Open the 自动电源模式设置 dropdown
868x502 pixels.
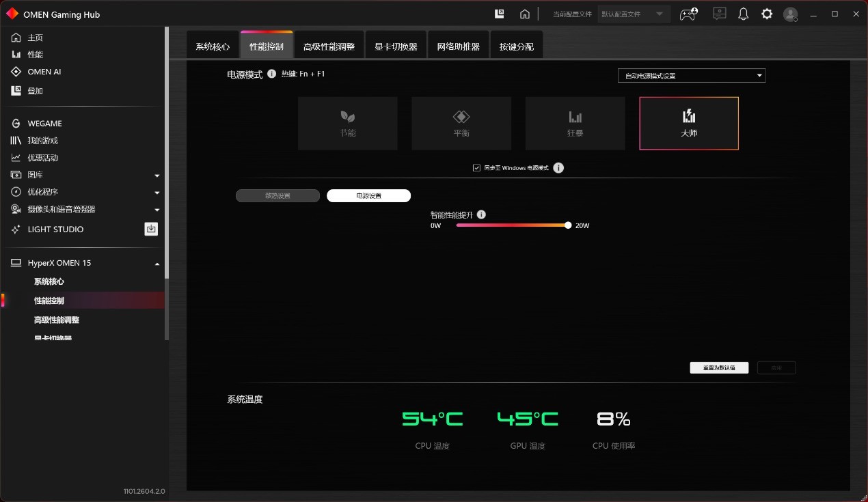point(692,76)
